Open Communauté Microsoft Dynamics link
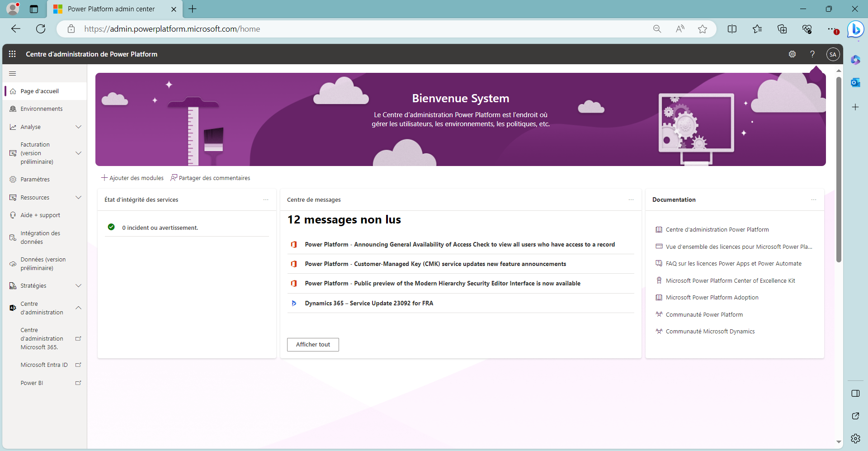Image resolution: width=868 pixels, height=451 pixels. [710, 332]
